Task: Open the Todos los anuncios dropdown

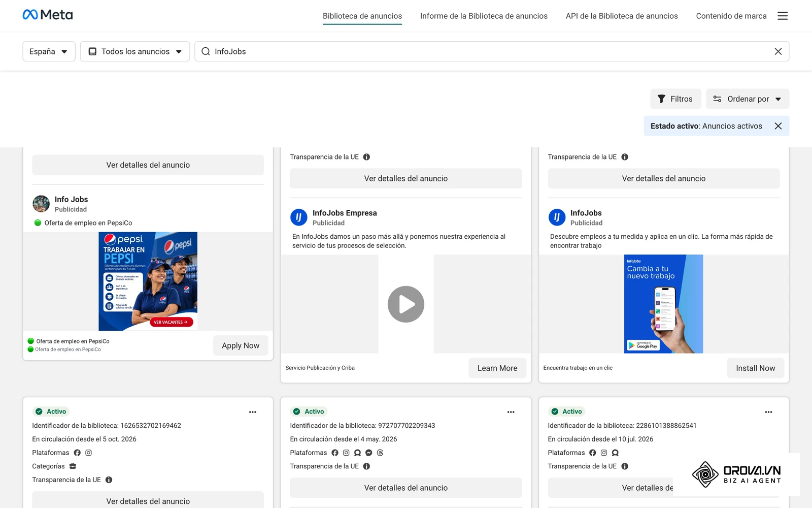Action: (135, 51)
